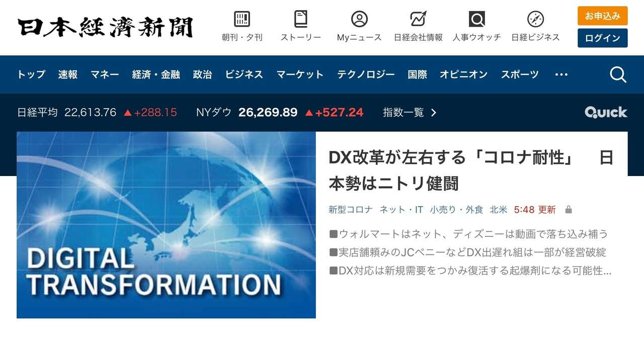Image resolution: width=644 pixels, height=337 pixels.
Task: Click the ネット・IT topic tag
Action: click(401, 210)
